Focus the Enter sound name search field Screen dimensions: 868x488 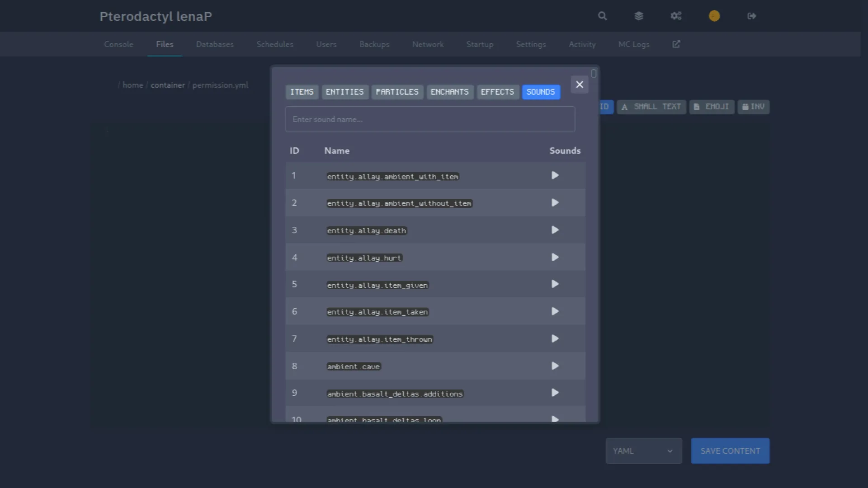point(430,119)
